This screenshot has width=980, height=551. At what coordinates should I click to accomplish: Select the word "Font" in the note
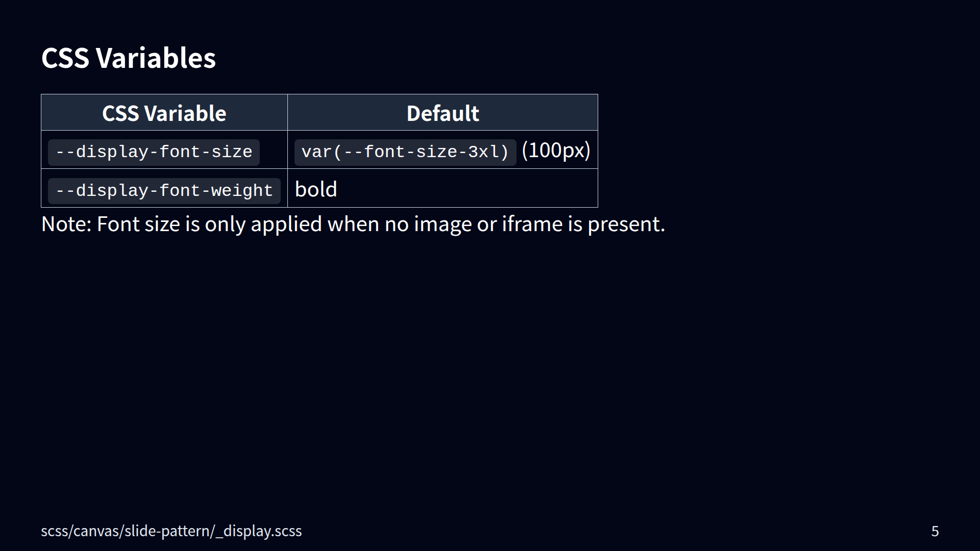tap(113, 224)
